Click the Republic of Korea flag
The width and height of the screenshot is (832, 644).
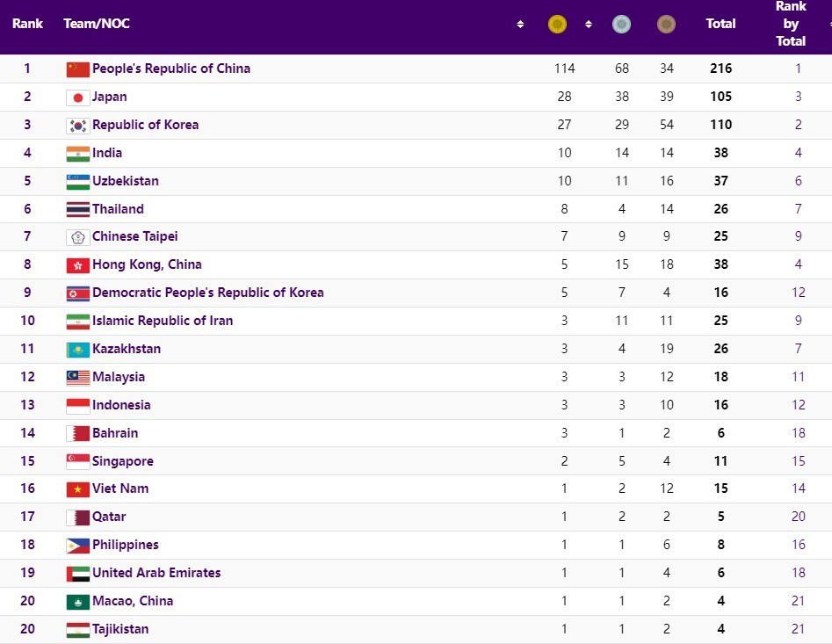click(77, 126)
